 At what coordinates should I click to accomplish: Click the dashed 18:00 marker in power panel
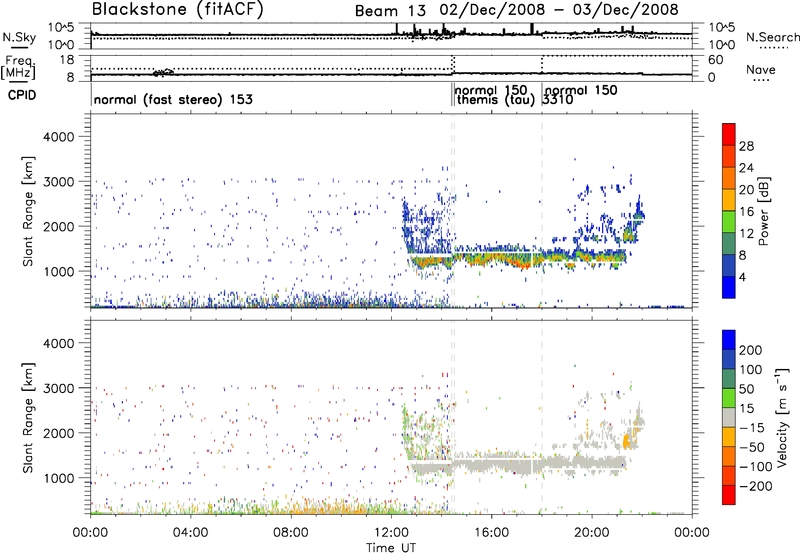(542, 211)
